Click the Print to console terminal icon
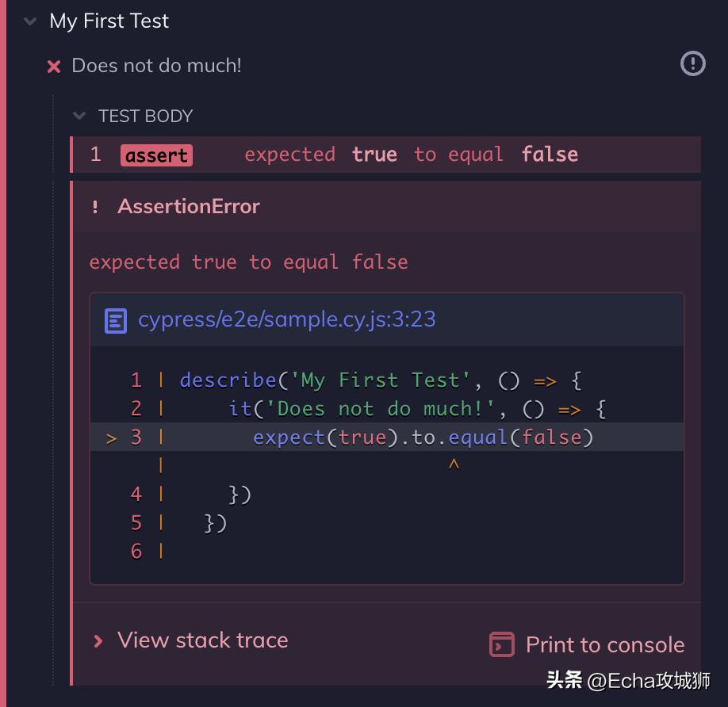 click(501, 644)
